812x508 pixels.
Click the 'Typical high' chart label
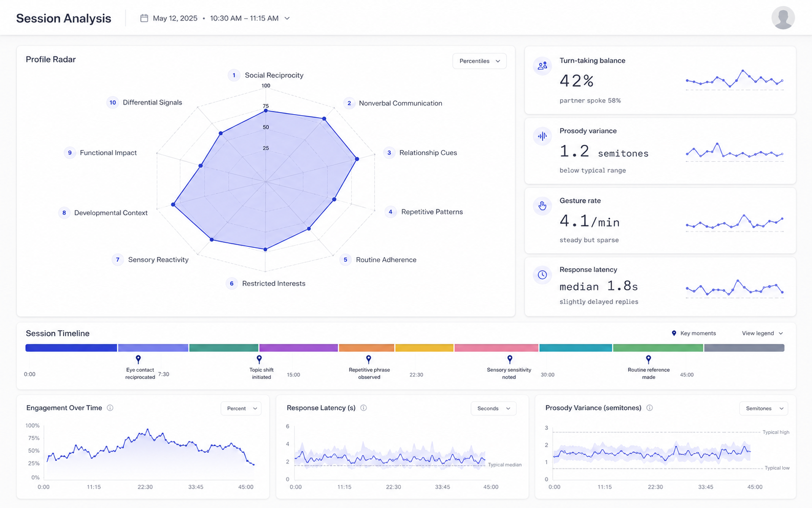776,432
